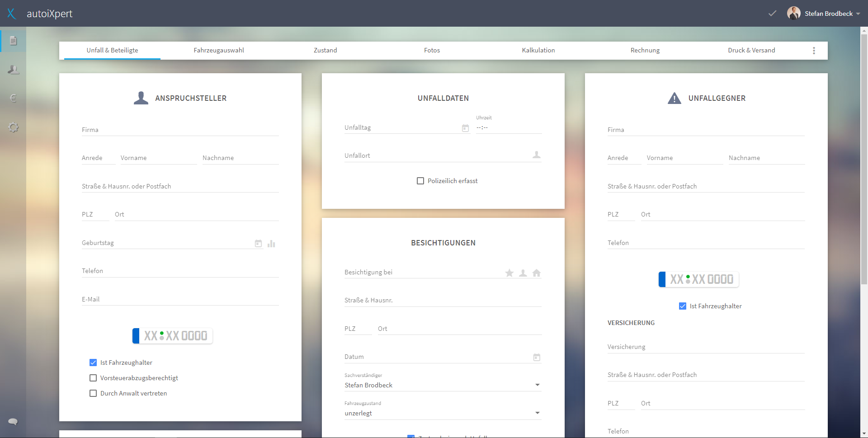Open the chat bubble icon in sidebar
Viewport: 868px width, 438px height.
tap(13, 422)
